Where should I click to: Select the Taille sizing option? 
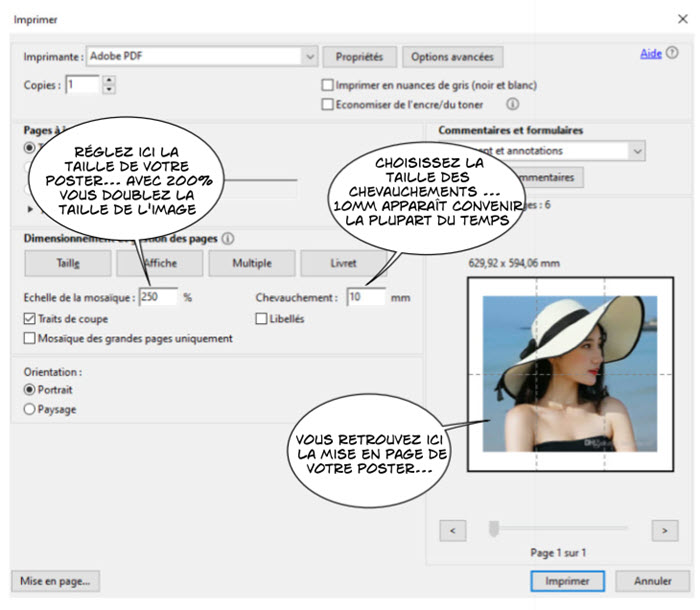[68, 263]
